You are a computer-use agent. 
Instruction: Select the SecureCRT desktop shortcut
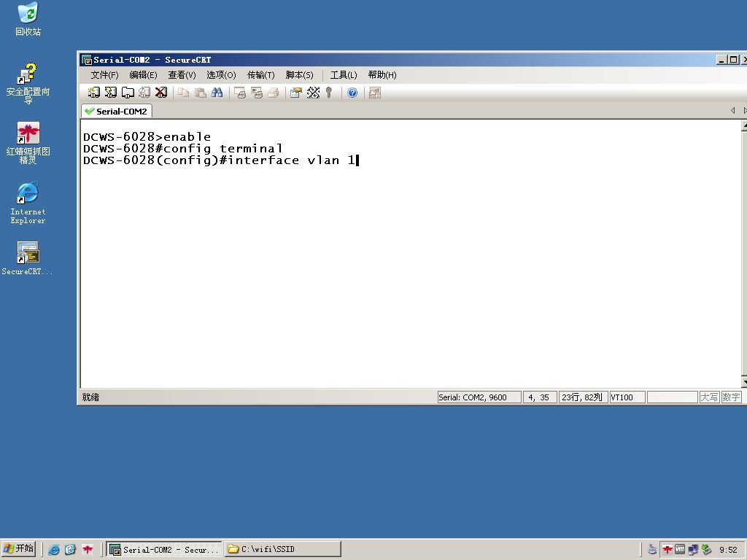pos(28,259)
